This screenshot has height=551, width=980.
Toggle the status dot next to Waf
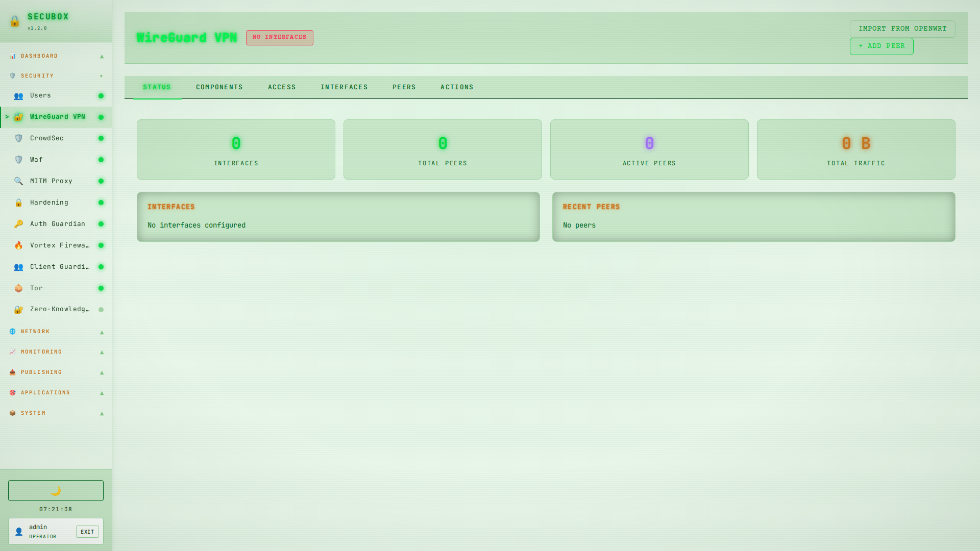(x=100, y=159)
